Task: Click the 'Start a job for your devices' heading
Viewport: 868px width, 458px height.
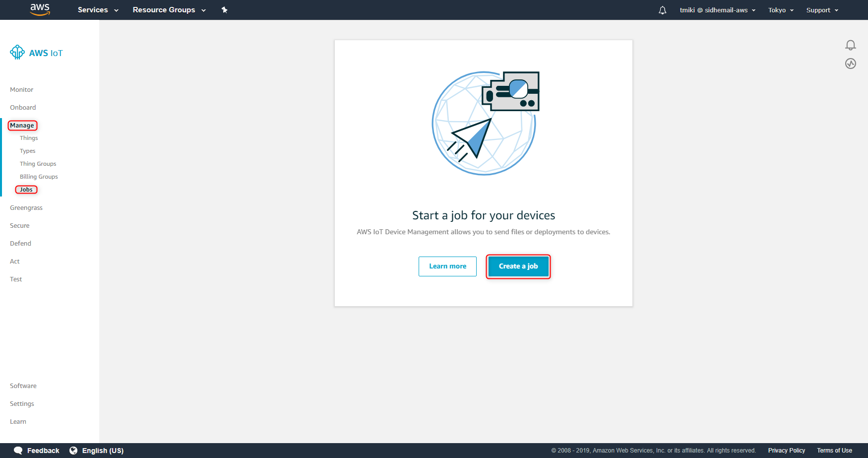Action: coord(484,215)
